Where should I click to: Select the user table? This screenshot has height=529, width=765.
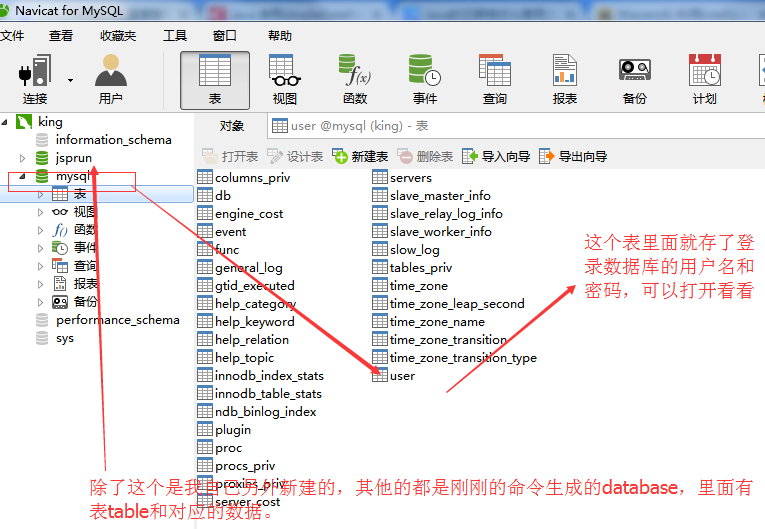coord(393,376)
